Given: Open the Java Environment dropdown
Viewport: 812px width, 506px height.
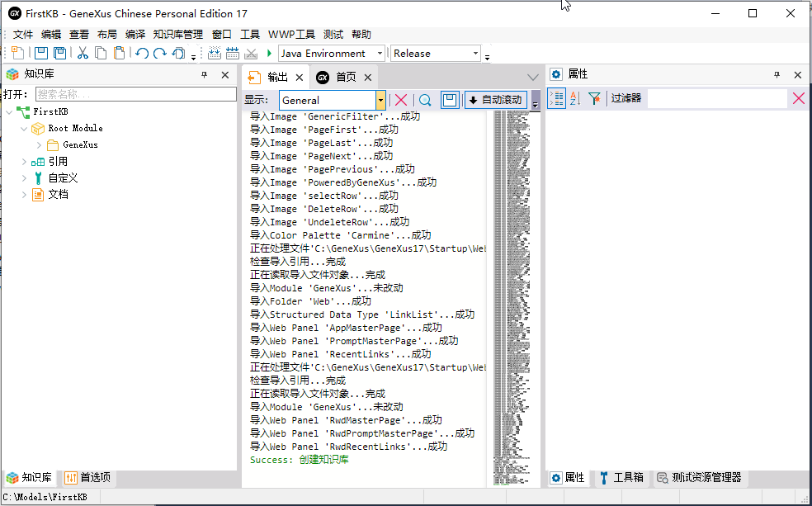Looking at the screenshot, I should click(380, 54).
